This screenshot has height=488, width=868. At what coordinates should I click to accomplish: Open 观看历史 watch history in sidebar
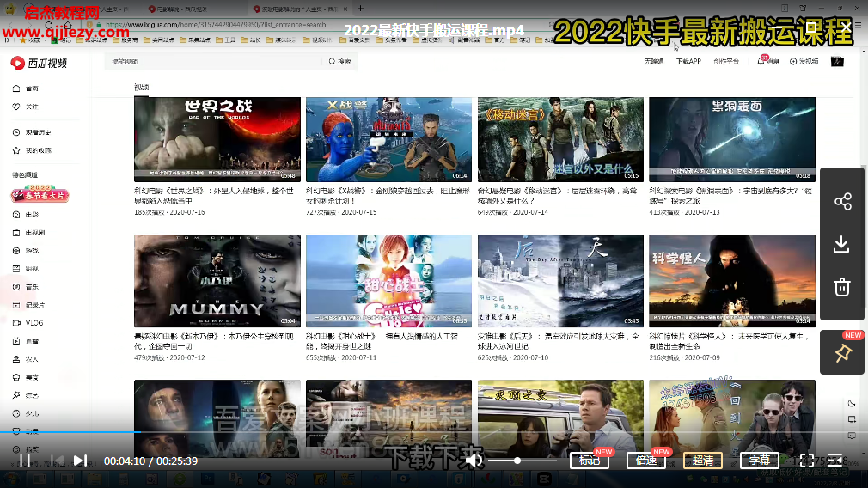[32, 132]
